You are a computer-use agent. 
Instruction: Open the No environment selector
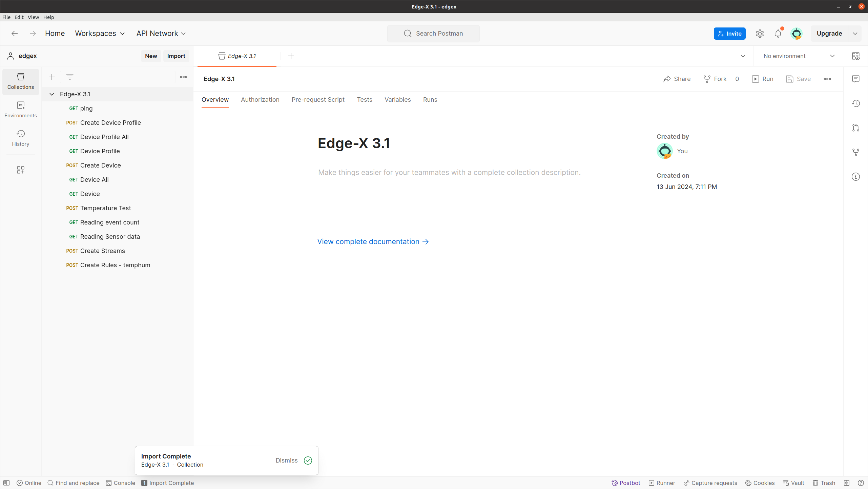(799, 56)
